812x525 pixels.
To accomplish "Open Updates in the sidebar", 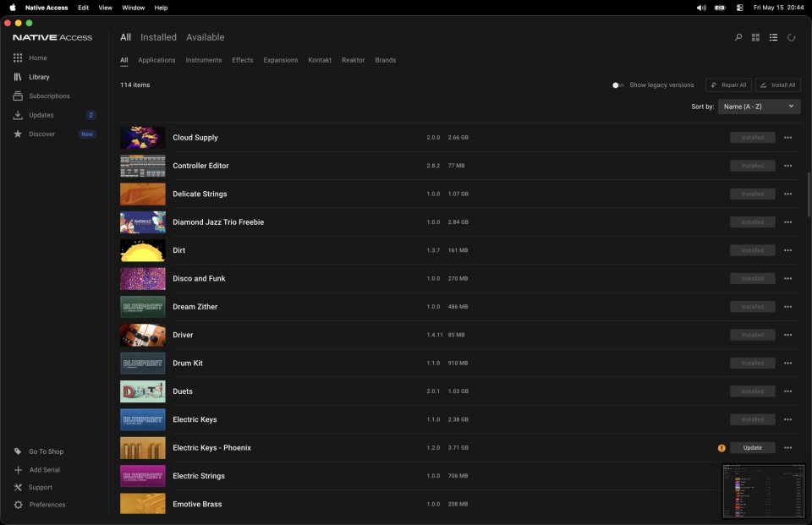I will 41,115.
